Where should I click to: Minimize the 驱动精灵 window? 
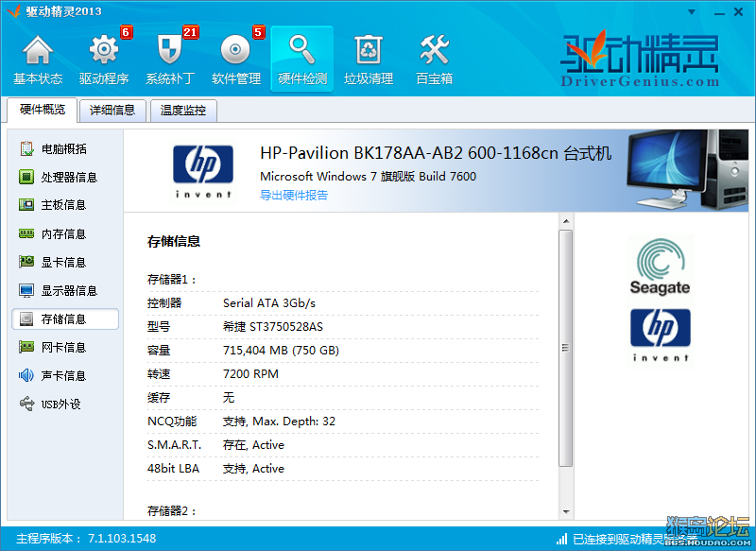click(x=720, y=12)
